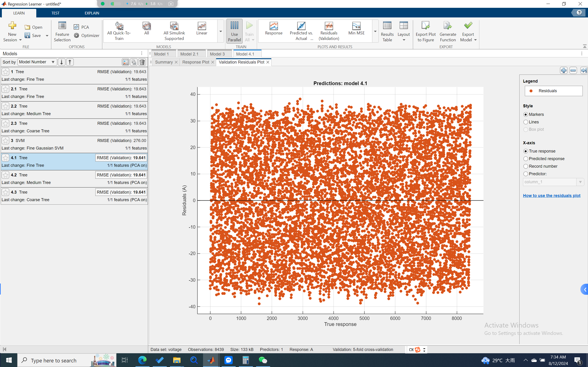Screen dimensions: 588x367
Task: Expand the models gallery arrow
Action: [x=221, y=32]
